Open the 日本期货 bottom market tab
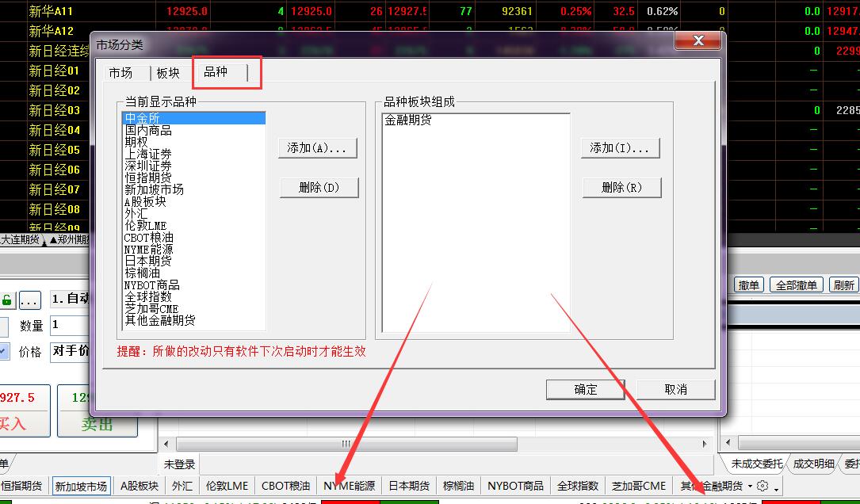 [x=409, y=486]
